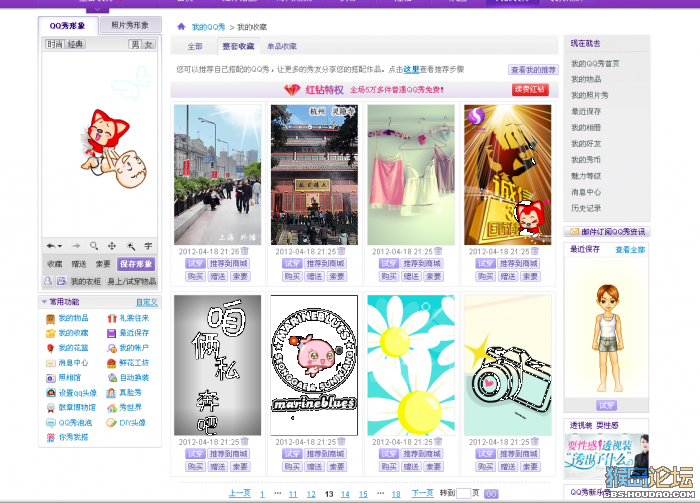Click 试穿 under the temple photo
The width and height of the screenshot is (700, 503).
(292, 263)
